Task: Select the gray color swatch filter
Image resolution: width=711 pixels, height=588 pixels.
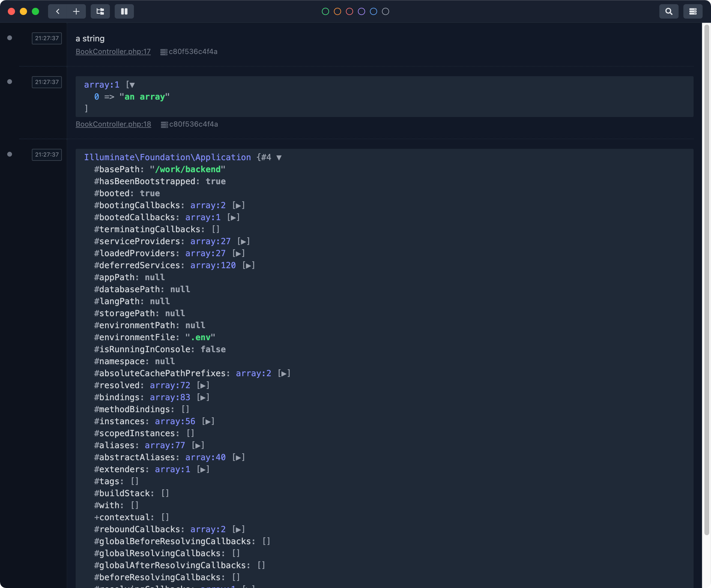Action: coord(385,11)
